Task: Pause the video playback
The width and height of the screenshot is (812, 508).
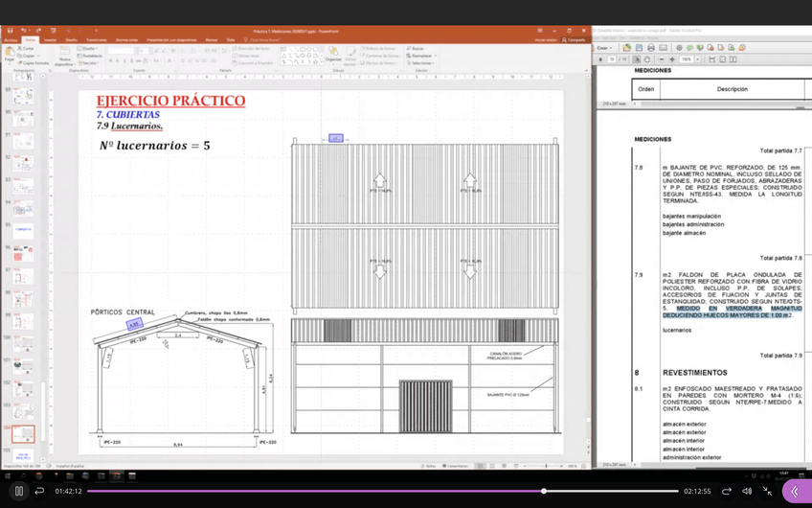Action: click(18, 491)
